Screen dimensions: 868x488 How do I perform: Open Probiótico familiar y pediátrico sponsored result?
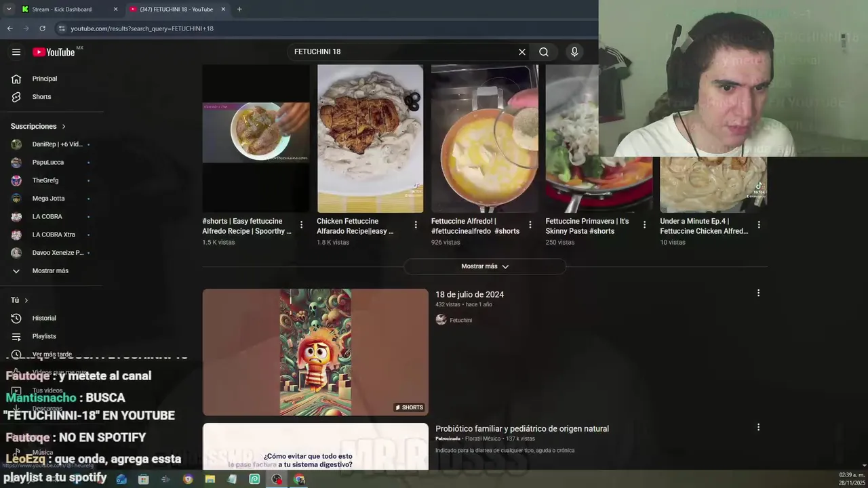pos(522,429)
